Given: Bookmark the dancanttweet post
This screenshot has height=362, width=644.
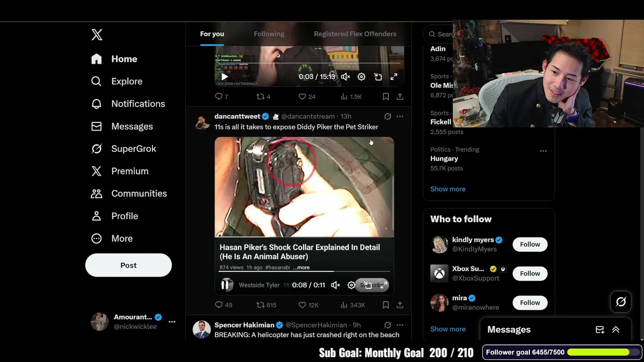Looking at the screenshot, I should point(385,305).
